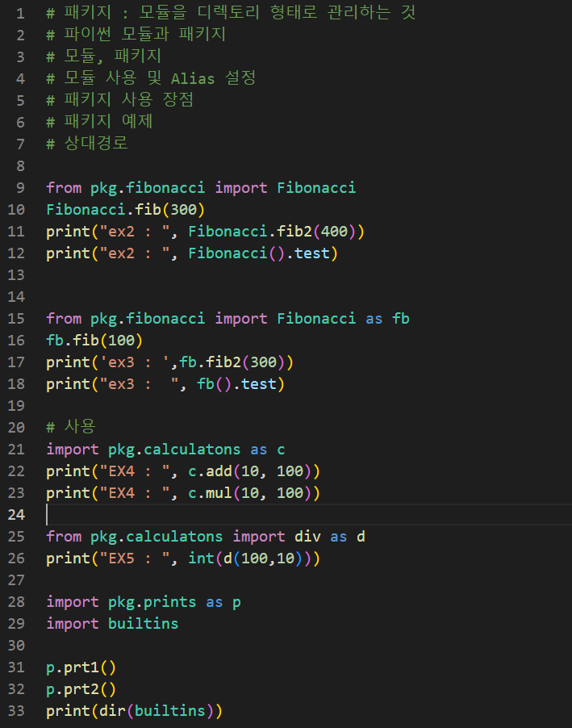Click line number 13 in the gutter
Screen dimensions: 572x728
[16, 275]
